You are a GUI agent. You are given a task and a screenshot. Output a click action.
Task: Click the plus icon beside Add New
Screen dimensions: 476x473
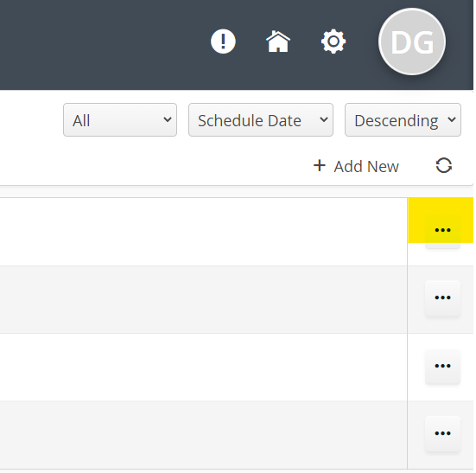(320, 166)
